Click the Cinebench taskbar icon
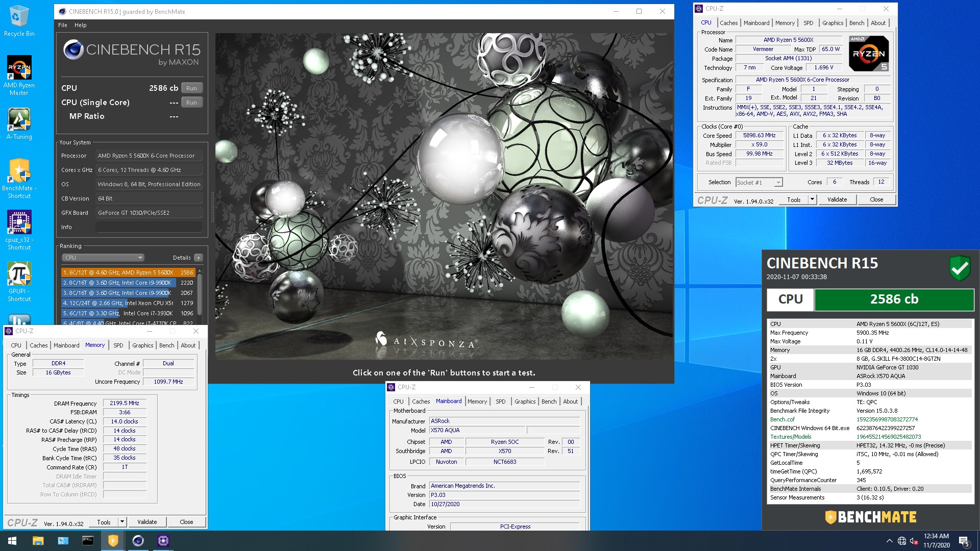The image size is (980, 551). pyautogui.click(x=138, y=541)
